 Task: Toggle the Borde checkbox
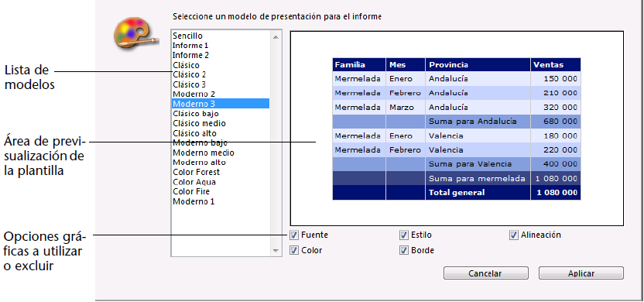pos(403,250)
